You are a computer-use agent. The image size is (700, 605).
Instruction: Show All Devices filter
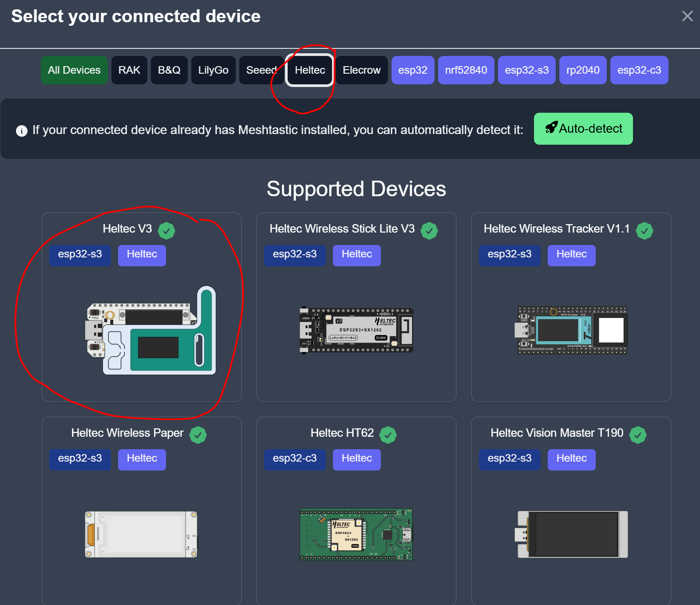tap(74, 70)
